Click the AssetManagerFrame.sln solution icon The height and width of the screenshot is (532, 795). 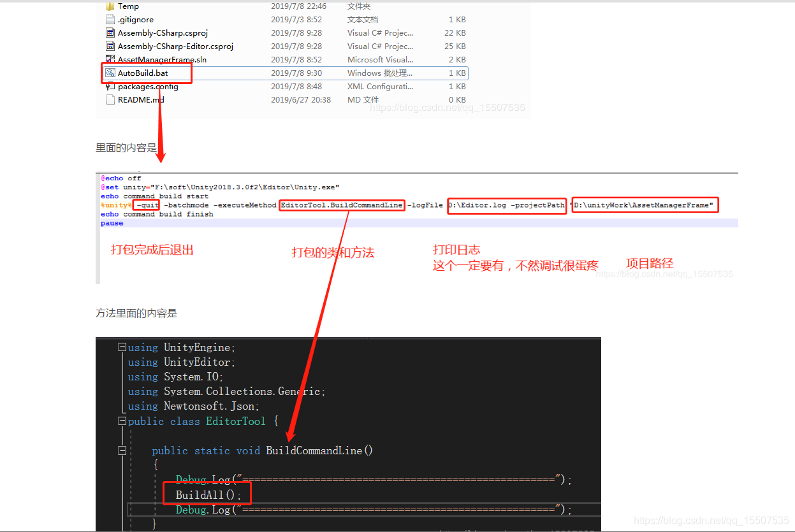[x=110, y=60]
